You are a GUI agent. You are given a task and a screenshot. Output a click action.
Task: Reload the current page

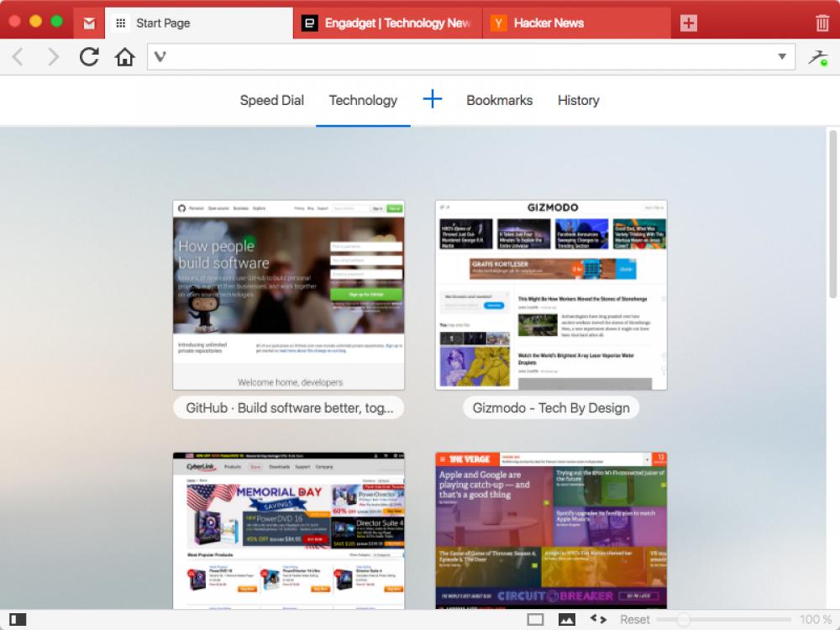[x=88, y=57]
